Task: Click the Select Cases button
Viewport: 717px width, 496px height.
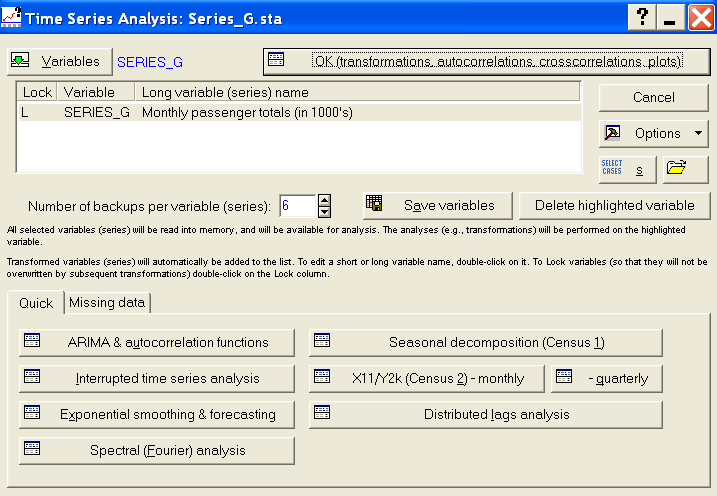Action: pyautogui.click(x=627, y=170)
